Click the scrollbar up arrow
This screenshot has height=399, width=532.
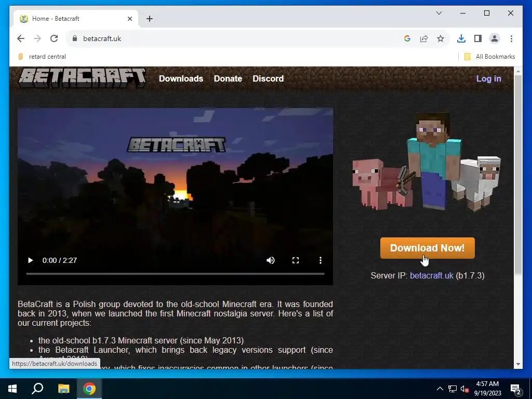(518, 71)
